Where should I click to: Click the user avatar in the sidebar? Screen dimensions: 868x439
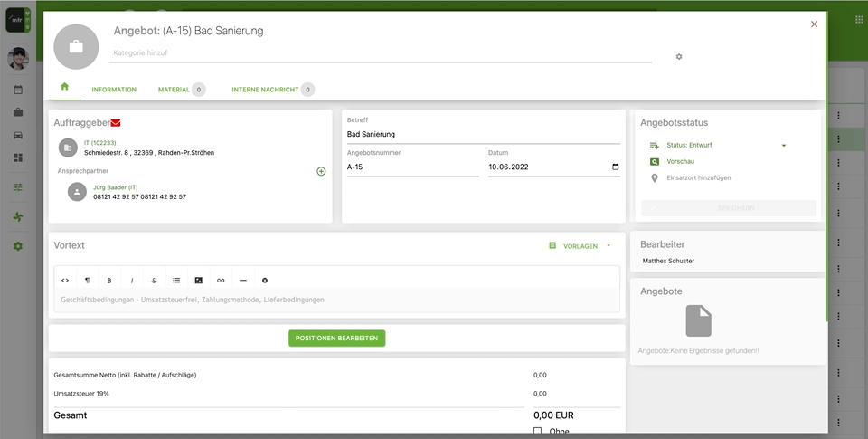click(18, 58)
